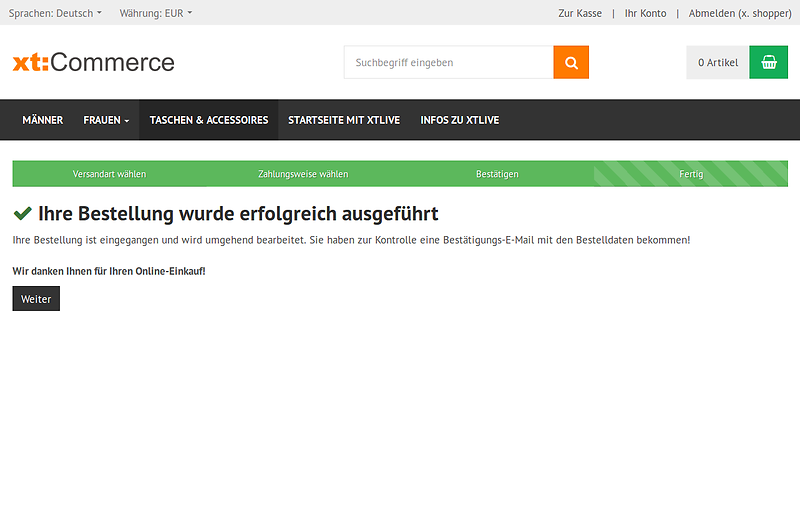Open the Ihr Konto link
The width and height of the screenshot is (800, 517).
tap(645, 13)
